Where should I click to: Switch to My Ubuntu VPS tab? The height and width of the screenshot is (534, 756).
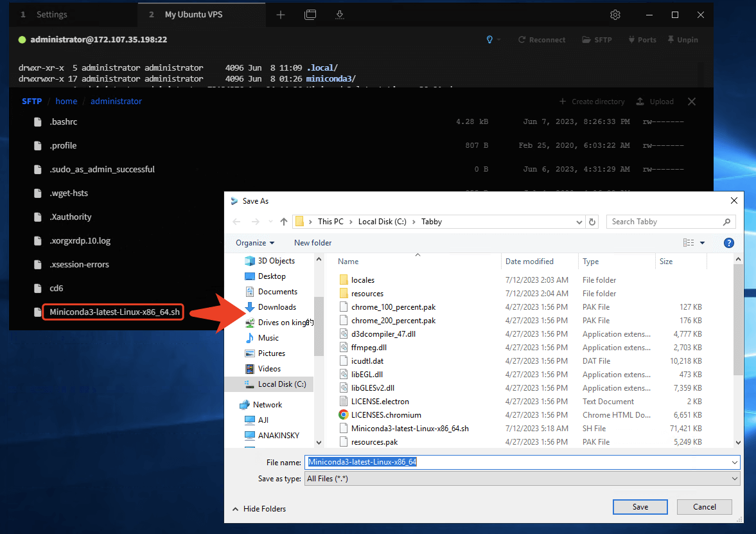tap(194, 15)
